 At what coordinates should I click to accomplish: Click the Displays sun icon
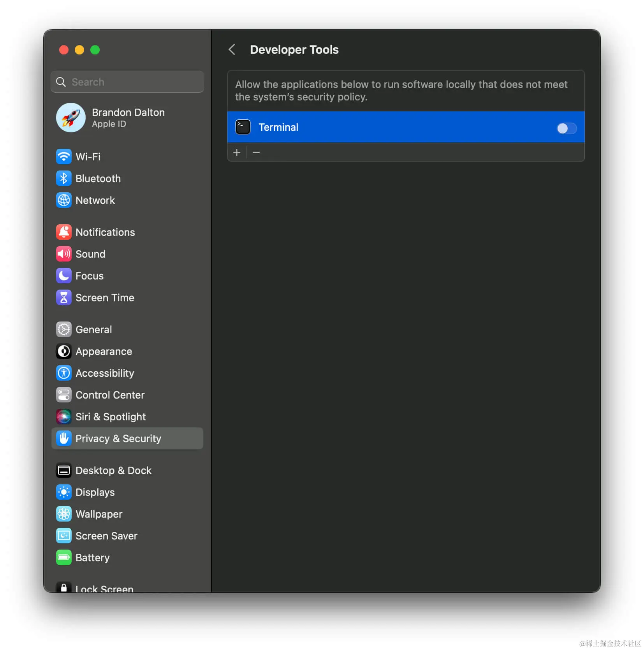(x=63, y=492)
